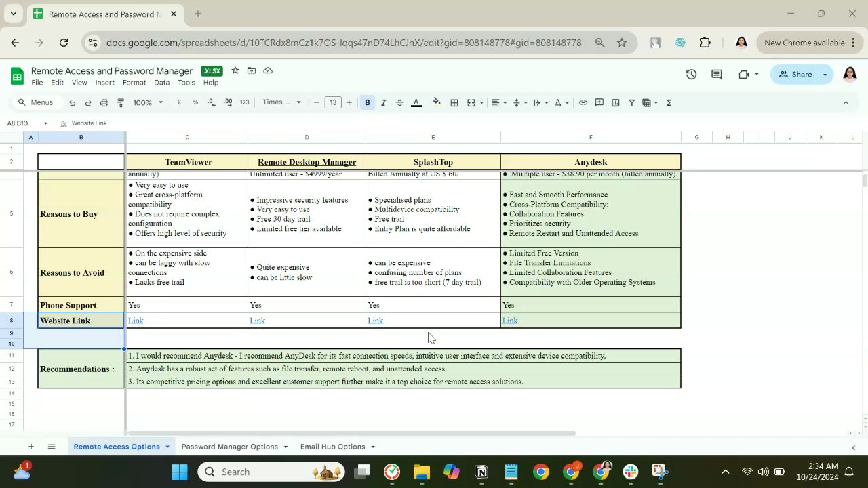Open the Format menu
The width and height of the screenshot is (868, 488).
[x=134, y=83]
